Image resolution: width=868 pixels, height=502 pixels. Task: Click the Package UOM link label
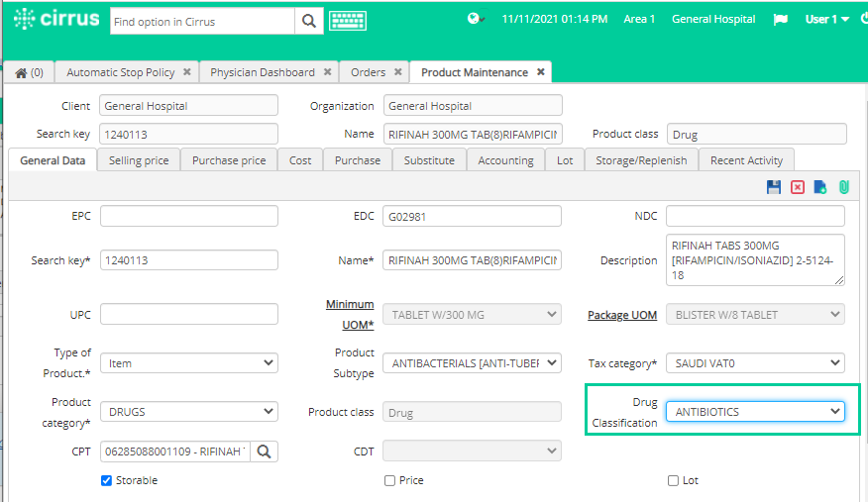tap(622, 315)
